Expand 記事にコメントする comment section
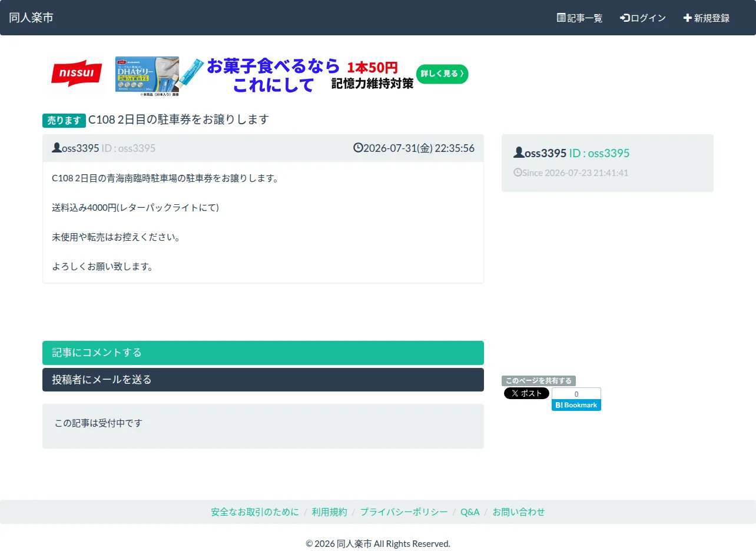The height and width of the screenshot is (551, 756). tap(263, 353)
